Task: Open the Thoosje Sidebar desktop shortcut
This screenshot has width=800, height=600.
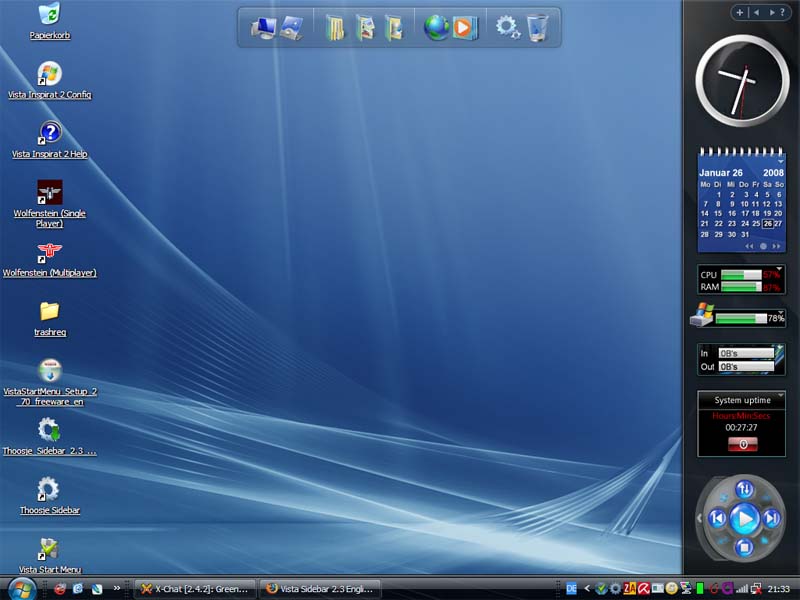Action: pyautogui.click(x=49, y=490)
